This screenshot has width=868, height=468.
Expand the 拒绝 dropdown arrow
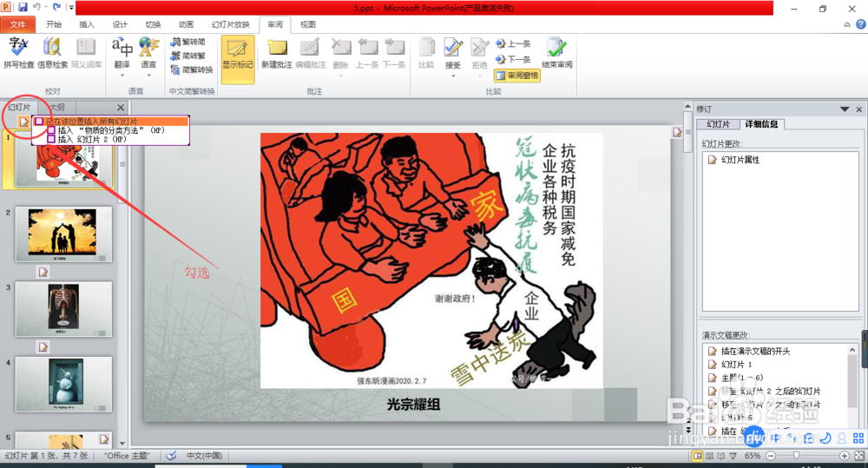click(479, 74)
